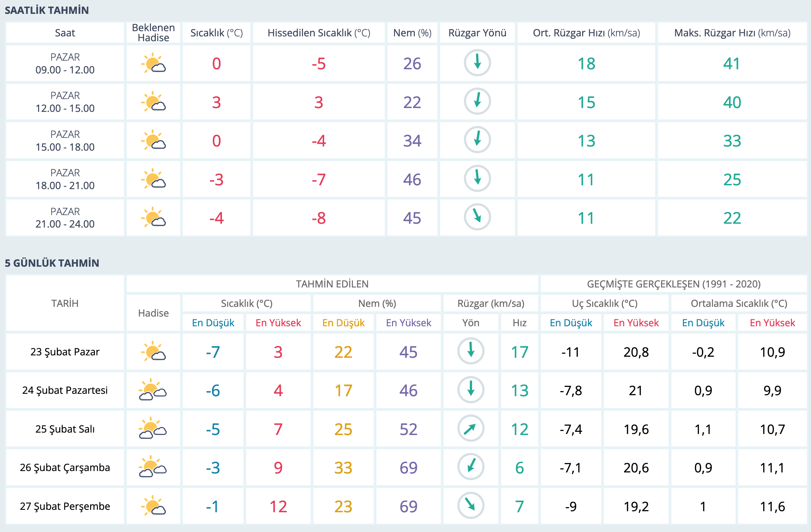Click the Rüzgar Yönü column header
The image size is (811, 532).
(x=477, y=33)
